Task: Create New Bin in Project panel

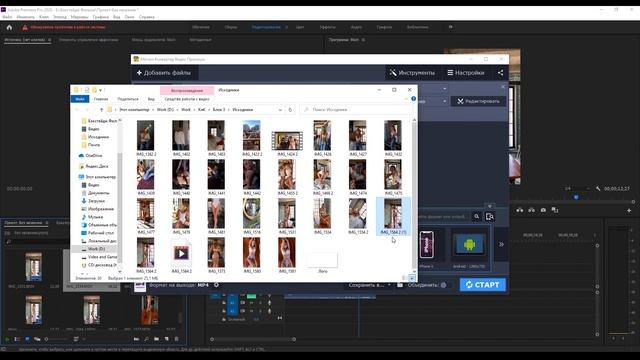Action: [x=156, y=339]
